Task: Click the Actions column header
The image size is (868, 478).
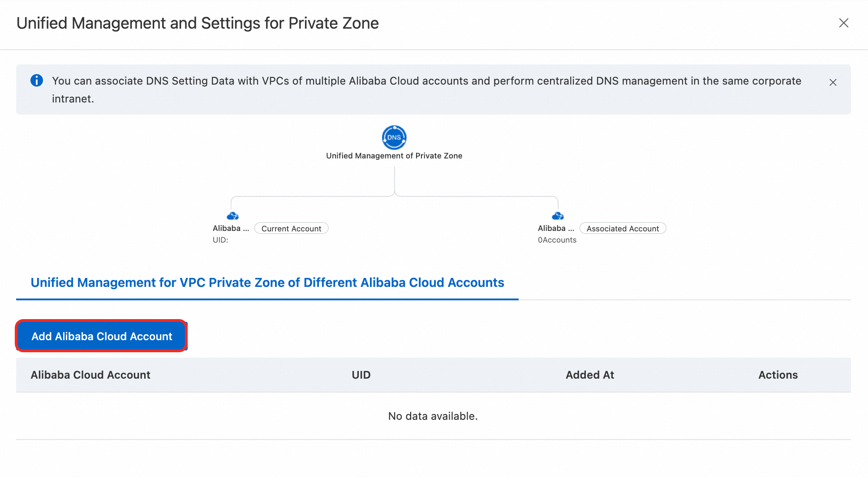Action: (x=778, y=375)
